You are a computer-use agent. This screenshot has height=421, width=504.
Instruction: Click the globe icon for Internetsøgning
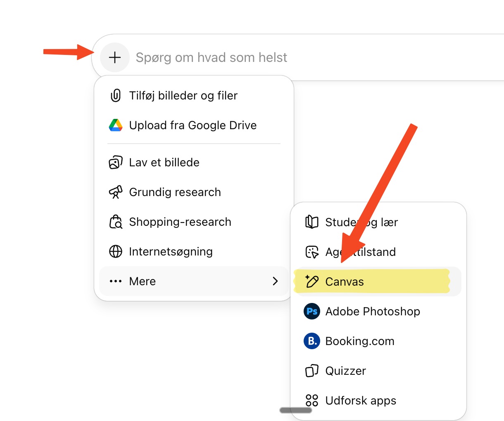[x=116, y=251]
